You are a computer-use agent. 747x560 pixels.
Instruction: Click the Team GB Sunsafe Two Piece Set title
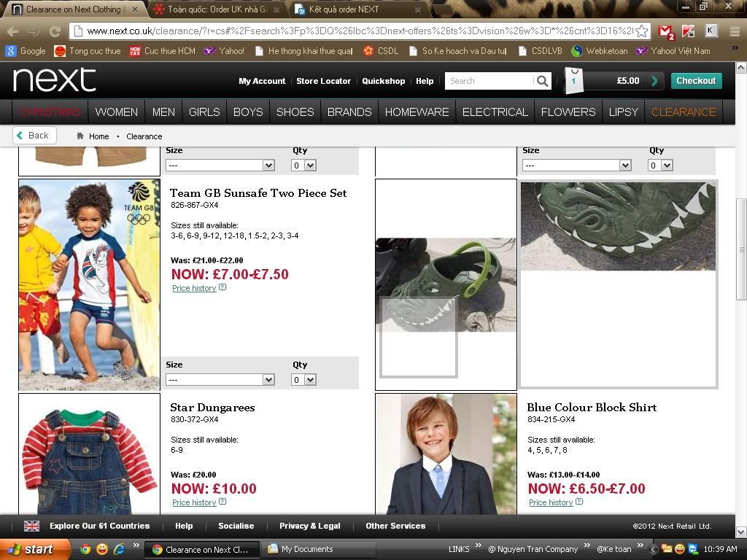click(x=258, y=192)
